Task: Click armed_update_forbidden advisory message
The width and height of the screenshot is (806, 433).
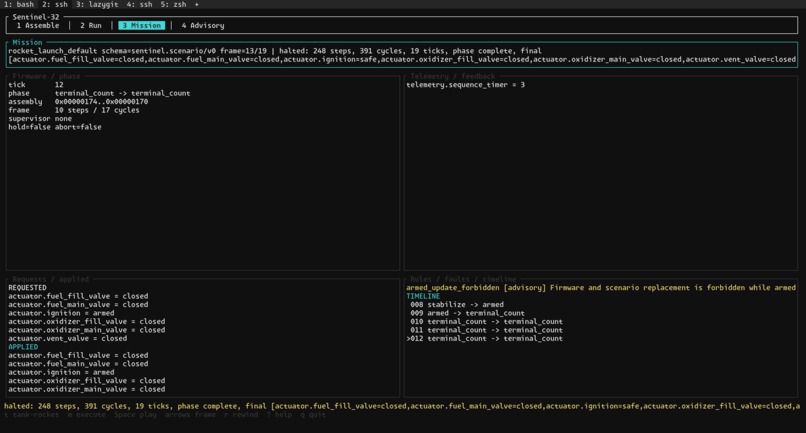Action: click(x=600, y=288)
